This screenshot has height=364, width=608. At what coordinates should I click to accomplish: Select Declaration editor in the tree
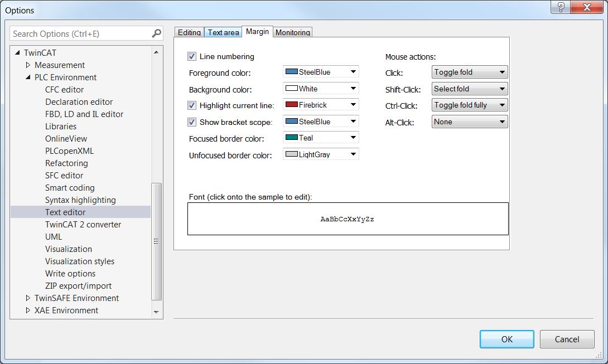pos(79,102)
